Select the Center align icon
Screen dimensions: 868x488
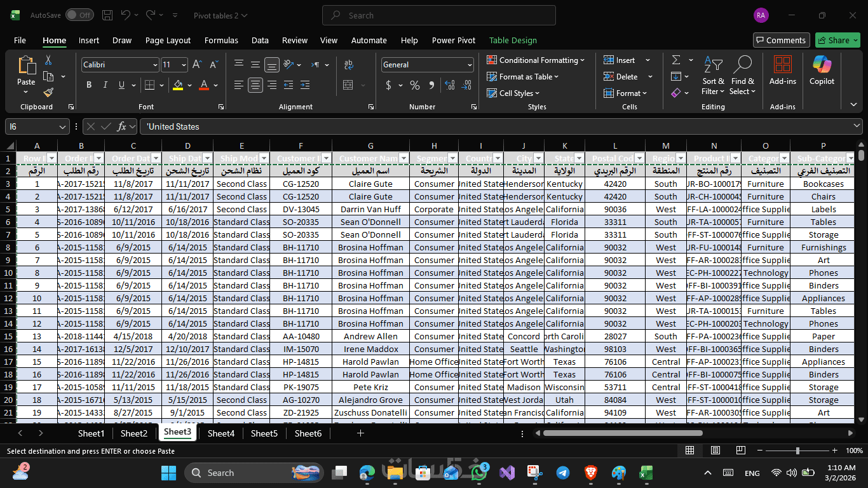pyautogui.click(x=255, y=85)
